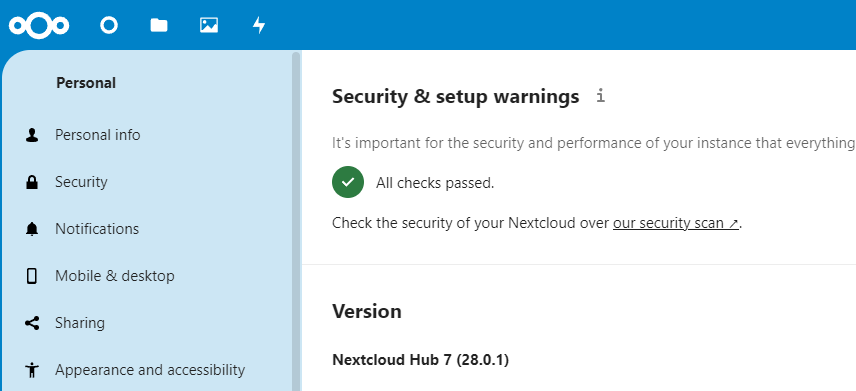Click the 'It's important for the security' description
Image resolution: width=856 pixels, height=391 pixels.
594,144
